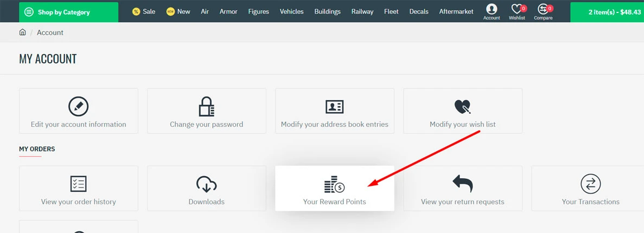
Task: Open View your return requests tile
Action: coord(463,189)
